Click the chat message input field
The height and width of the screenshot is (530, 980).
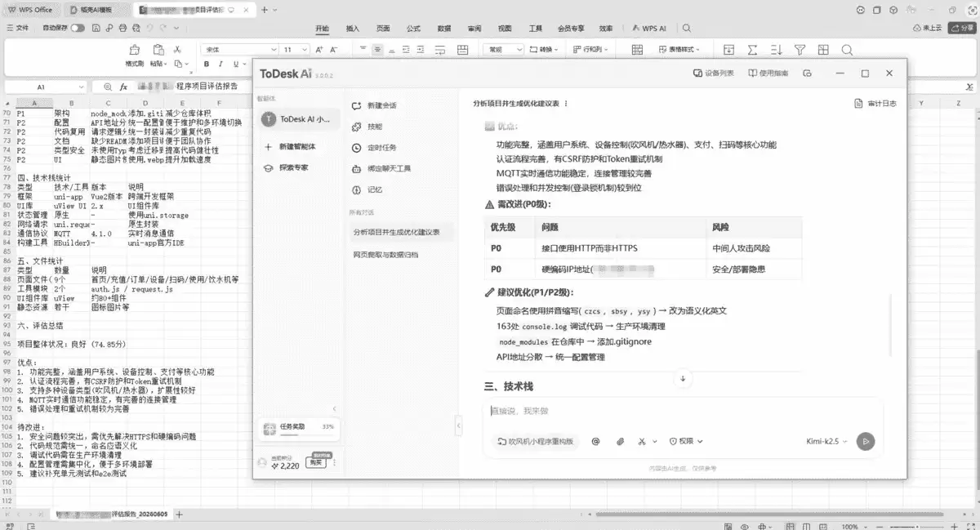point(683,411)
